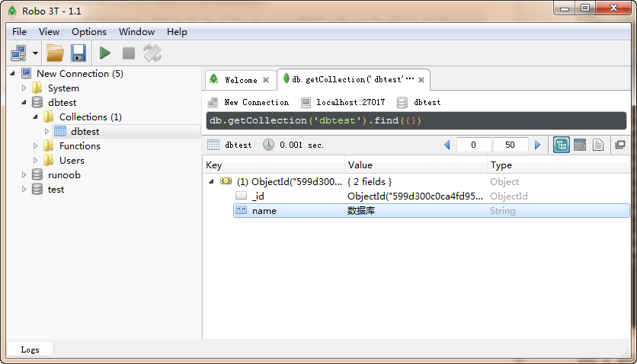Click the { 2 fields } value cell
Viewport: 637px width, 364px height.
point(370,181)
